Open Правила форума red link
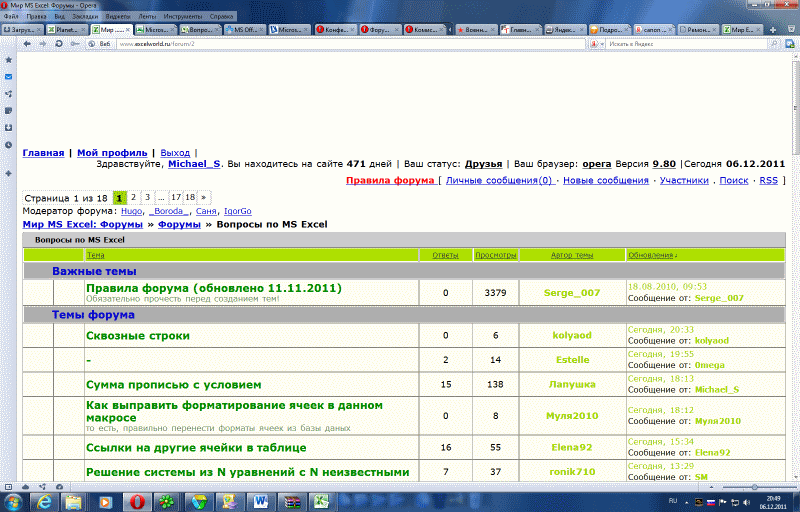800x512 pixels. pyautogui.click(x=390, y=181)
